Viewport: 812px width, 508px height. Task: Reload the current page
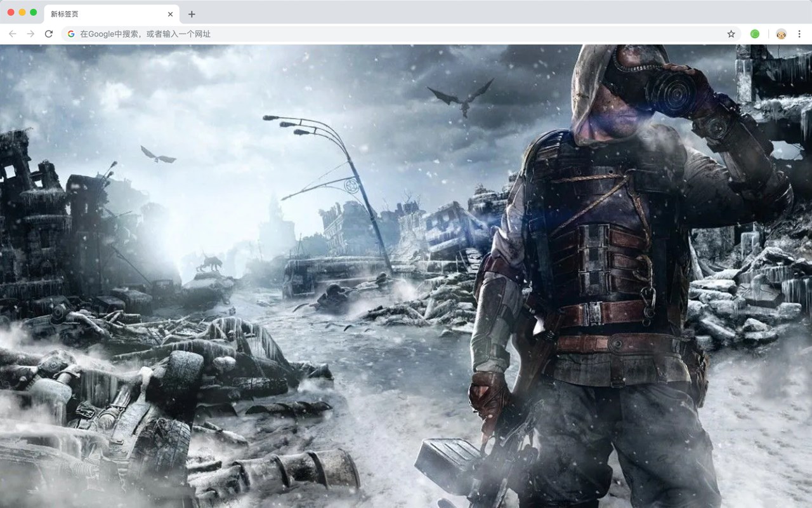(x=48, y=34)
